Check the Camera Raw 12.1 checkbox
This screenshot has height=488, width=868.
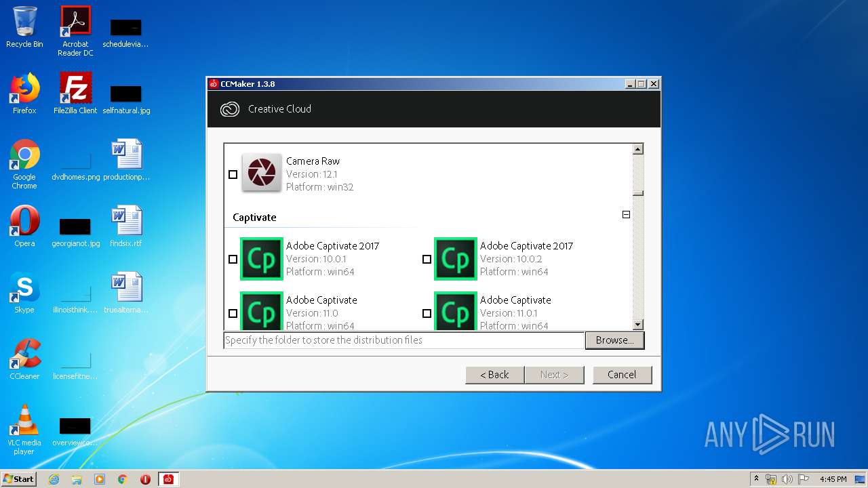233,174
